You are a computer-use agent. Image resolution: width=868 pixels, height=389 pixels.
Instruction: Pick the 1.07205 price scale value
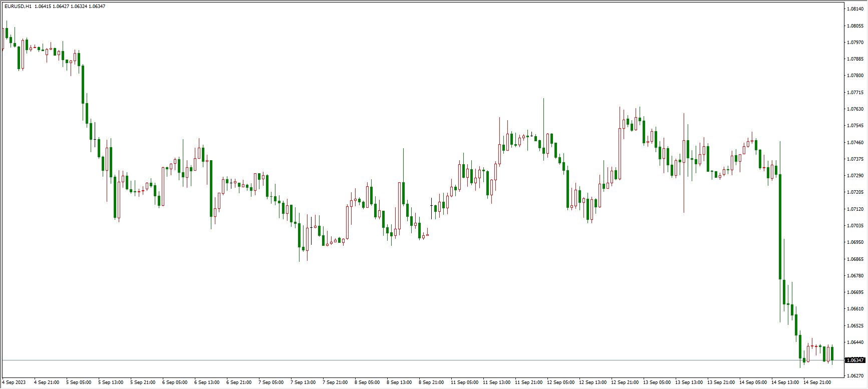tap(855, 192)
